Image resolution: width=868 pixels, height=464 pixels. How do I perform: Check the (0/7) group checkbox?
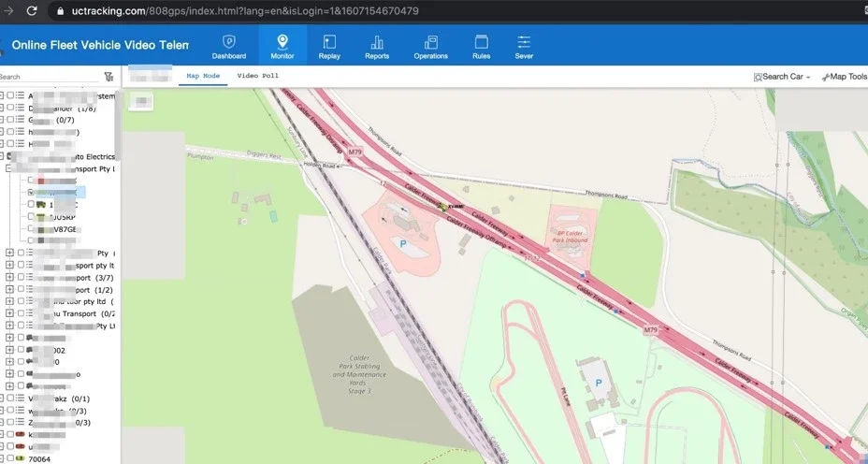(x=10, y=120)
